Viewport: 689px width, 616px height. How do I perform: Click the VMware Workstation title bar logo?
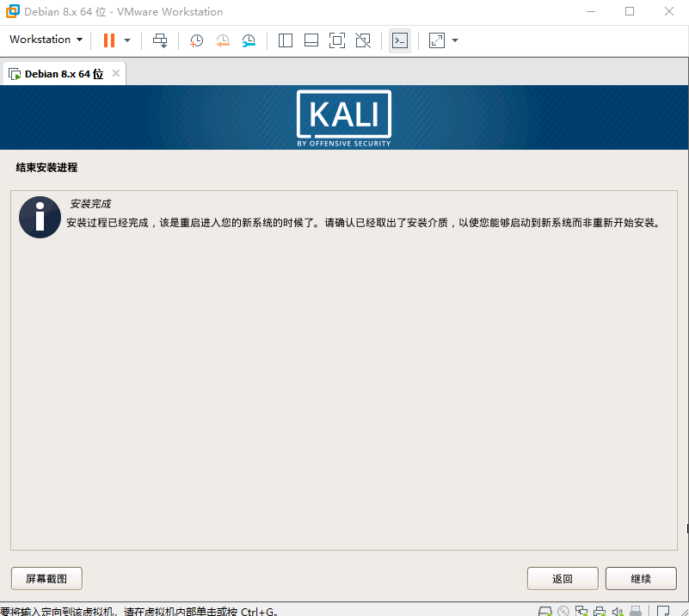click(x=13, y=11)
